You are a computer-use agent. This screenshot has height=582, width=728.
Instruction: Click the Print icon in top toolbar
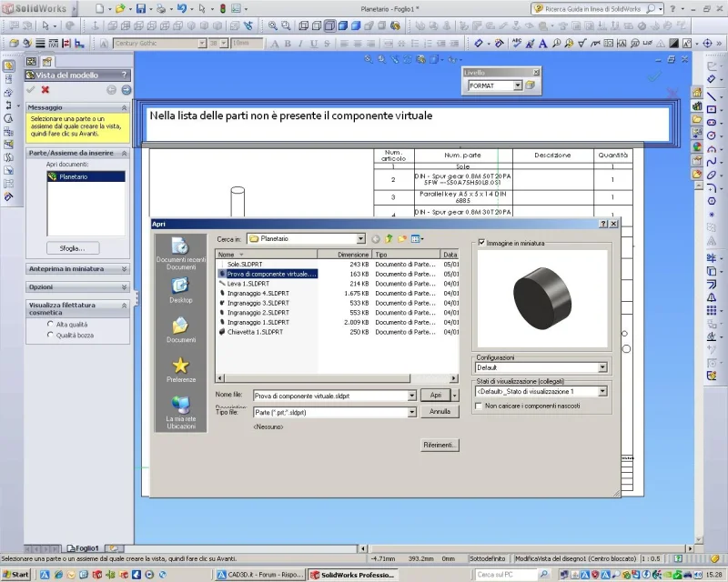point(161,8)
